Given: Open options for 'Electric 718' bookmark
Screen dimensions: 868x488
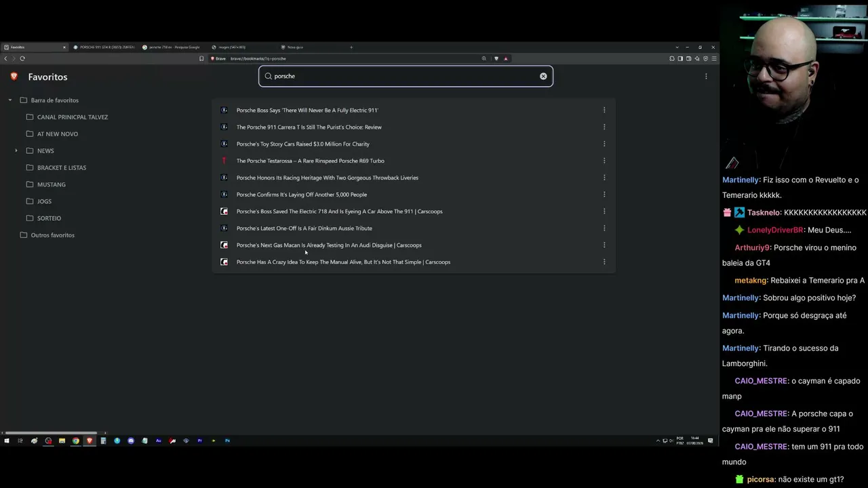Looking at the screenshot, I should 604,211.
